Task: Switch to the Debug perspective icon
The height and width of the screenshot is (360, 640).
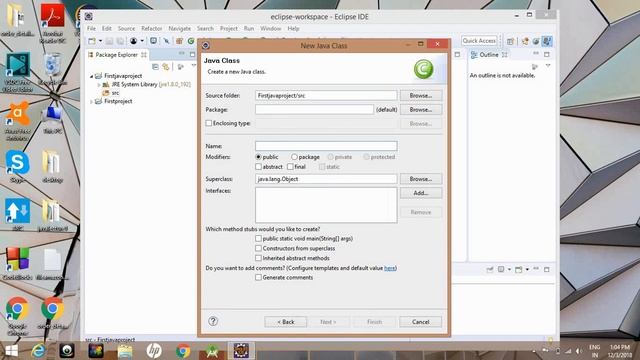Action: 536,41
